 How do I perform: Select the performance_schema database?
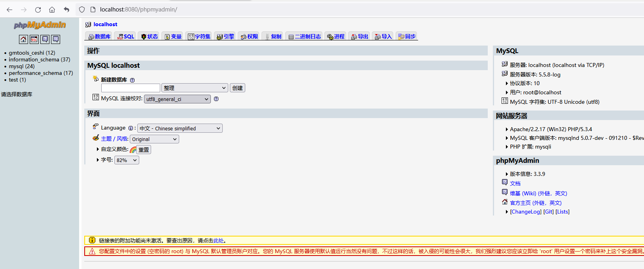41,73
